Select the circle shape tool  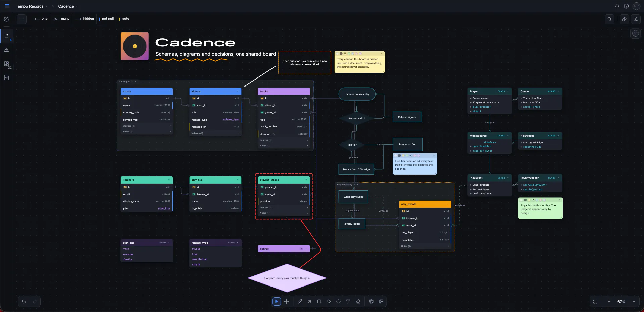point(338,301)
